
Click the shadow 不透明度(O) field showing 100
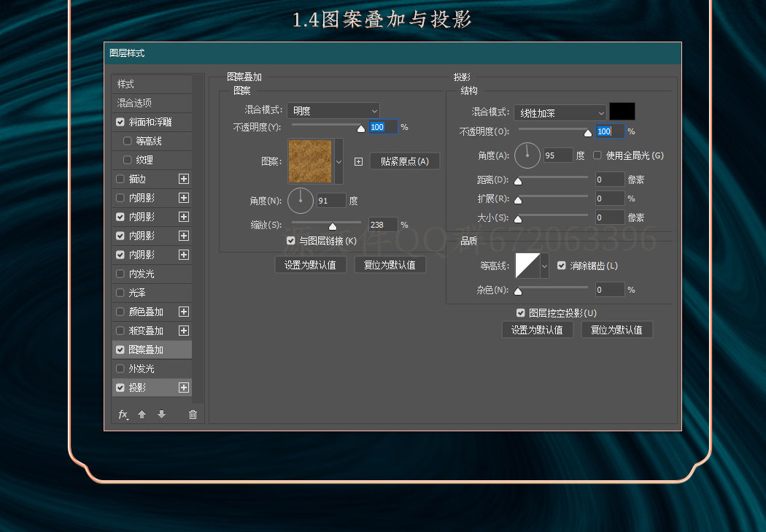pyautogui.click(x=610, y=131)
